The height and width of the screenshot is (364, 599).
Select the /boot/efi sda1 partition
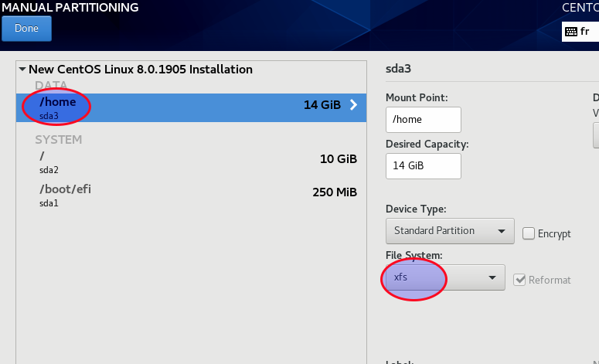pos(191,196)
